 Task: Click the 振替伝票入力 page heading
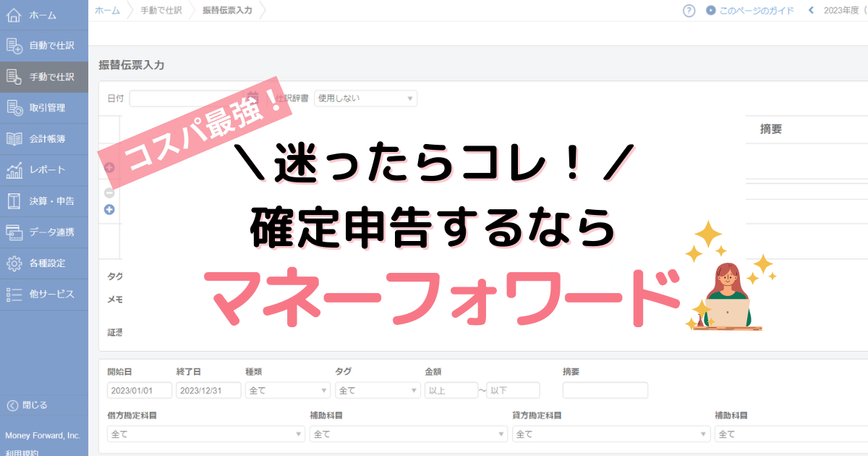coord(132,65)
